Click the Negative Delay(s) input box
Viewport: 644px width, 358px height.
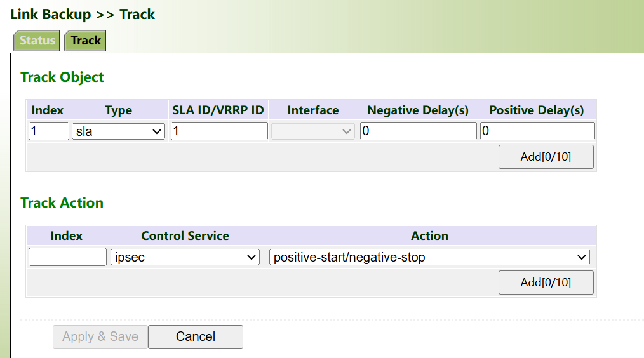click(x=418, y=131)
